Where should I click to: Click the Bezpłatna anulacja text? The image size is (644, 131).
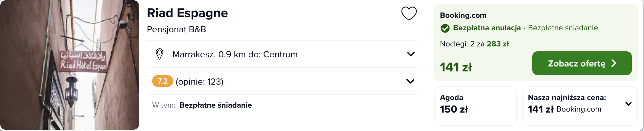tap(487, 28)
